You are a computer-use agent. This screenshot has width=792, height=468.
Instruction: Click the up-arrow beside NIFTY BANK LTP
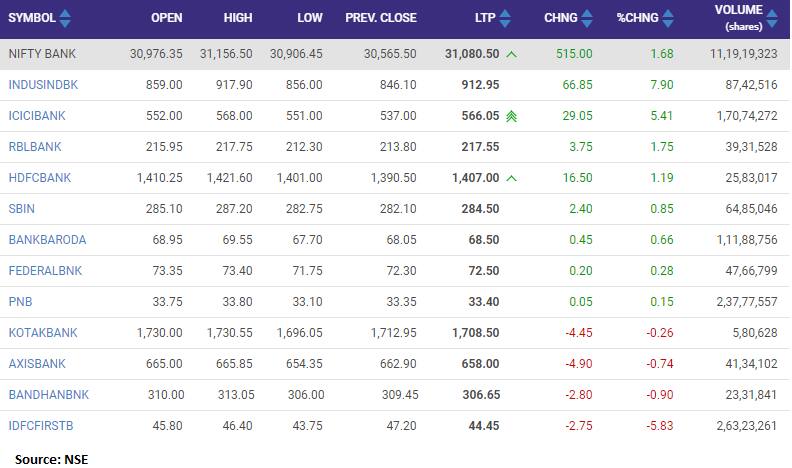[x=511, y=54]
